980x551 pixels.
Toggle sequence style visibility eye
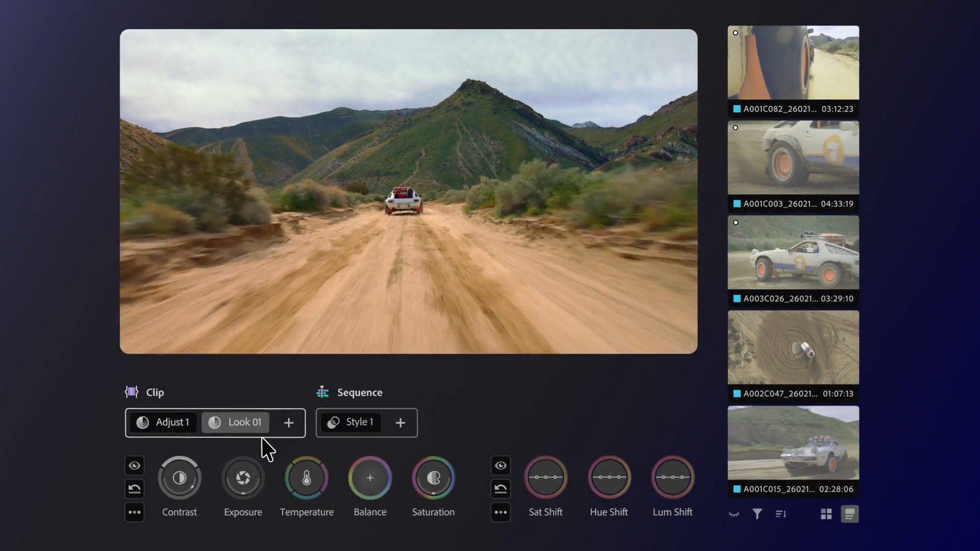point(500,465)
